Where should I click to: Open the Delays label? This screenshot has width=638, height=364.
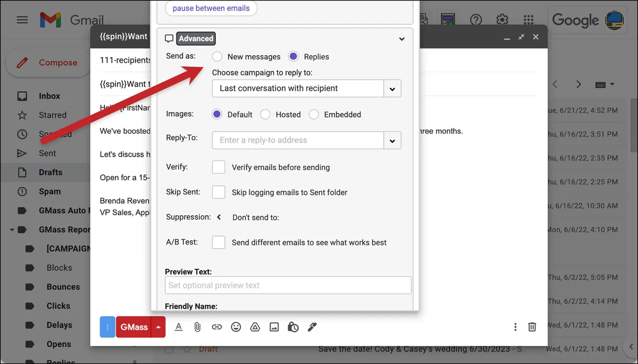point(60,325)
